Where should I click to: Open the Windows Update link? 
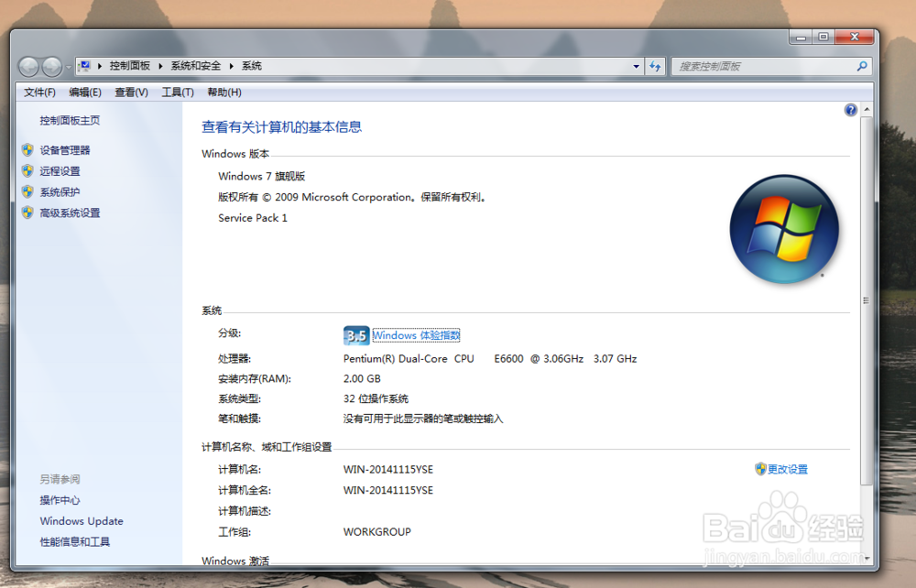(82, 521)
